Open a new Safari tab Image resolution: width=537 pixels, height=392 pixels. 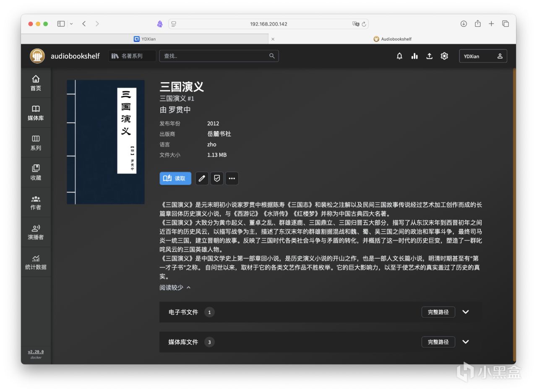point(491,24)
